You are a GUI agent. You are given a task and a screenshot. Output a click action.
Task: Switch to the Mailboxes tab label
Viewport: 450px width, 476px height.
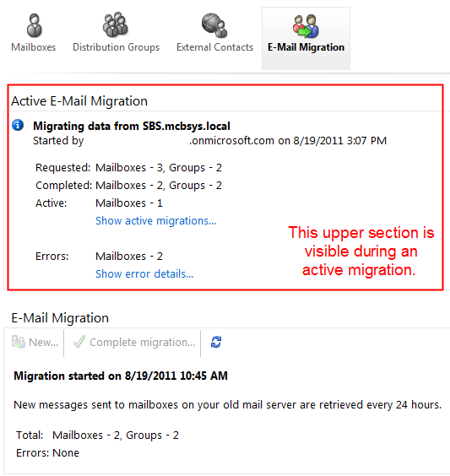(34, 47)
